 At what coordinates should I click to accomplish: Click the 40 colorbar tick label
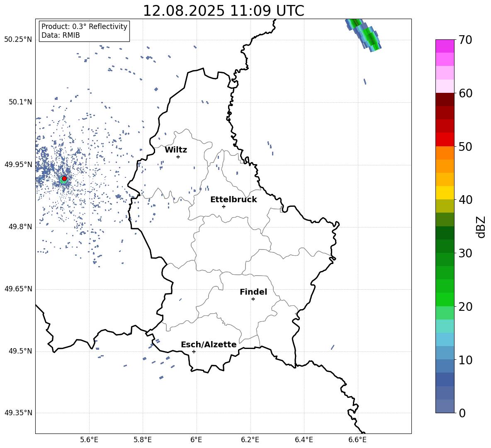pyautogui.click(x=466, y=200)
